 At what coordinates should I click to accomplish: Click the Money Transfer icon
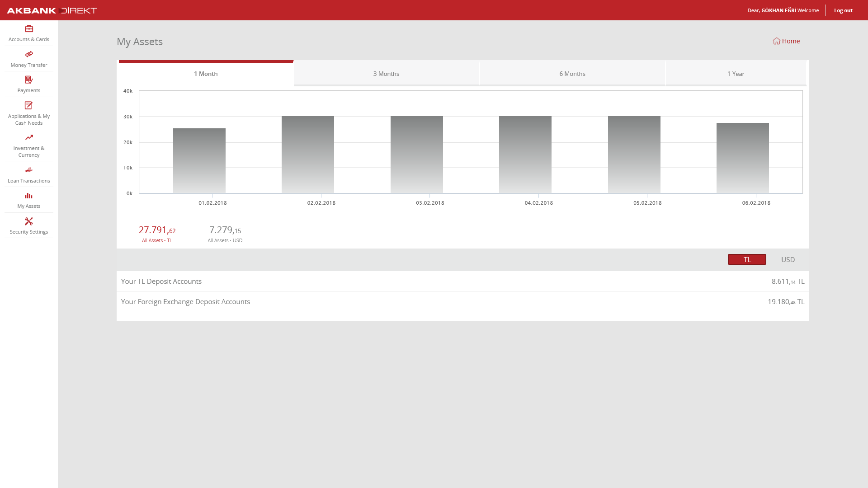[x=29, y=54]
